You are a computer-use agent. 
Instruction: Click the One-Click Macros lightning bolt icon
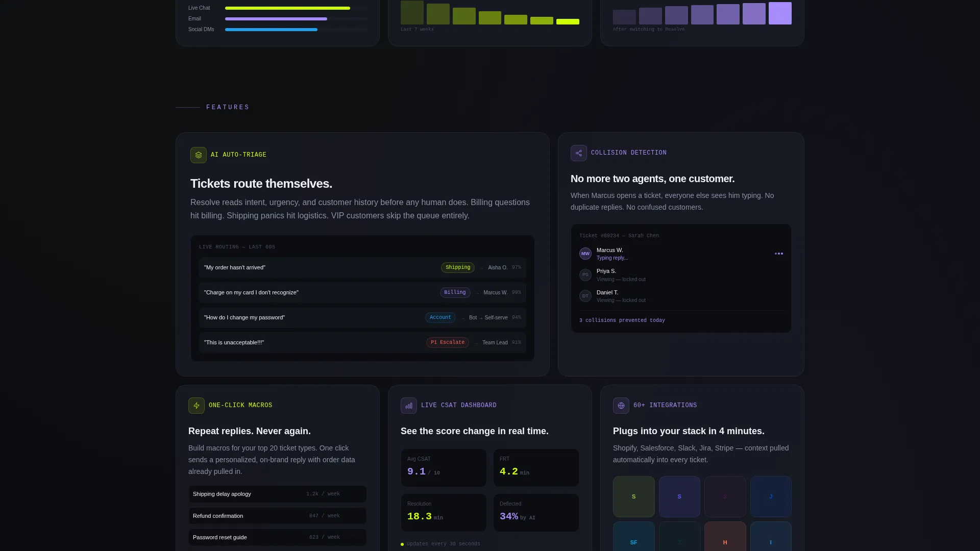197,406
